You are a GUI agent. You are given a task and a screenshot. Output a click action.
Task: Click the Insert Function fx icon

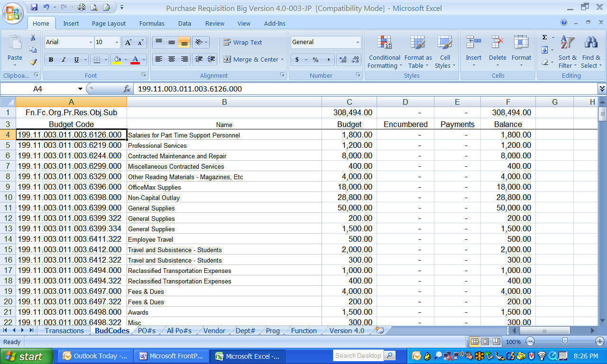[127, 89]
